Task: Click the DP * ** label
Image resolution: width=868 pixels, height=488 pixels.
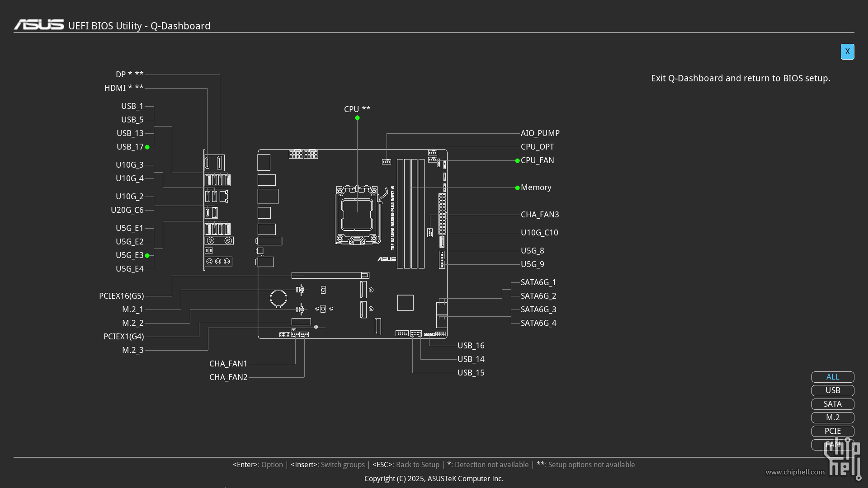Action: coord(129,75)
